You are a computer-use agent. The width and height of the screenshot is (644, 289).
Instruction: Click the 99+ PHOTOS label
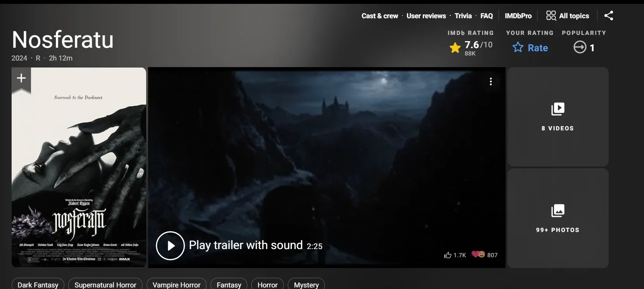pos(558,230)
